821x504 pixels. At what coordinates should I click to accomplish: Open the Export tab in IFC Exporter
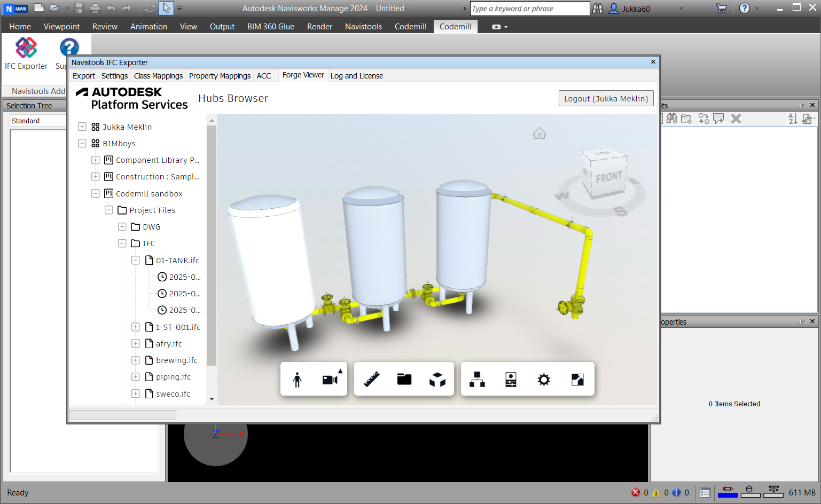(84, 76)
